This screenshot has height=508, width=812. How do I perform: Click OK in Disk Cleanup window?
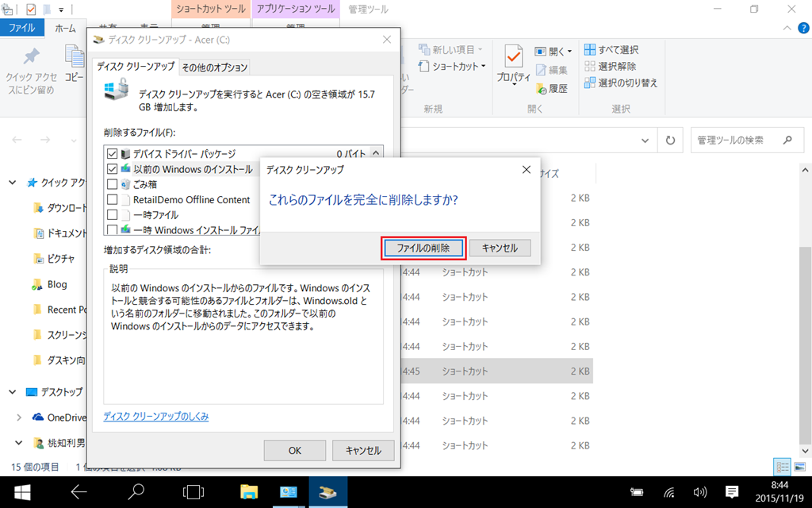pos(295,451)
